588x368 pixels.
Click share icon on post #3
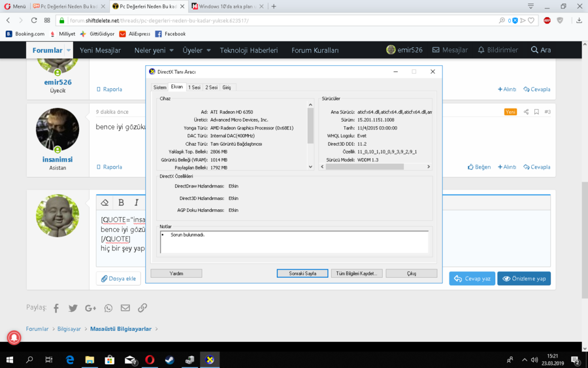526,112
